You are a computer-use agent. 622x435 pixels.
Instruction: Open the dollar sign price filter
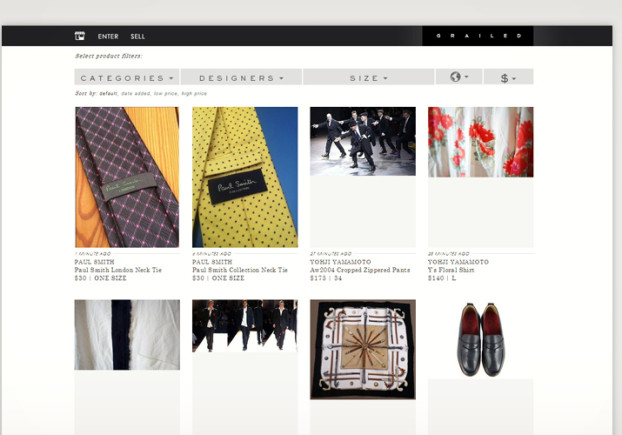[508, 77]
